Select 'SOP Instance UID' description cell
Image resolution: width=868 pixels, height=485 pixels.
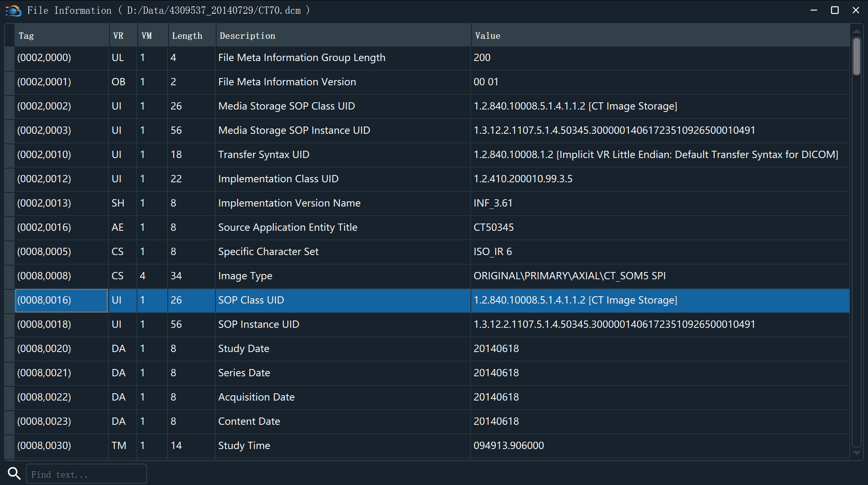point(343,325)
